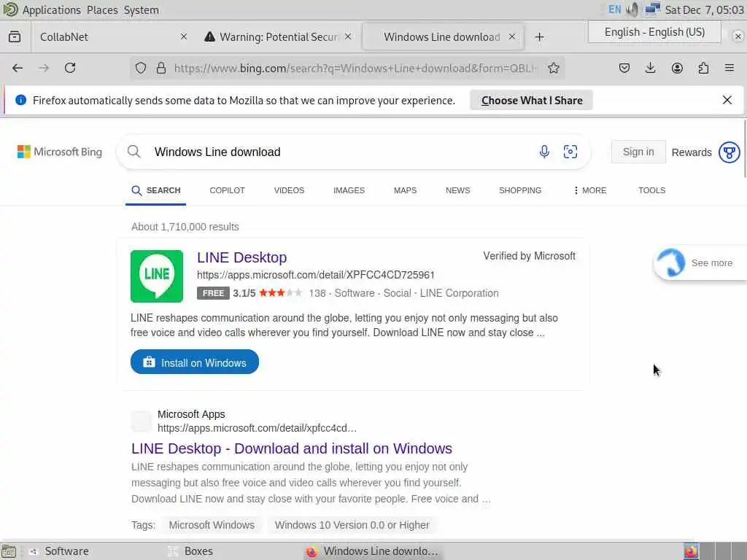This screenshot has width=747, height=560.
Task: Open the MAPS search tab
Action: coord(406,190)
